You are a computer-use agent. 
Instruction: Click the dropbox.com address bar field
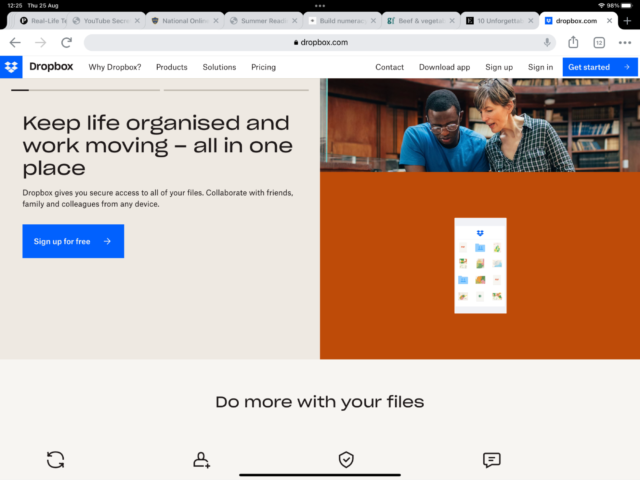tap(320, 42)
